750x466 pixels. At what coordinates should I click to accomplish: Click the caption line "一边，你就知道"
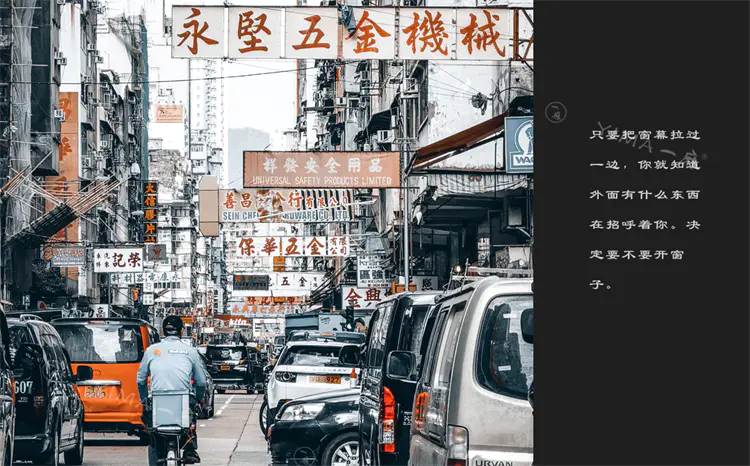coord(645,165)
